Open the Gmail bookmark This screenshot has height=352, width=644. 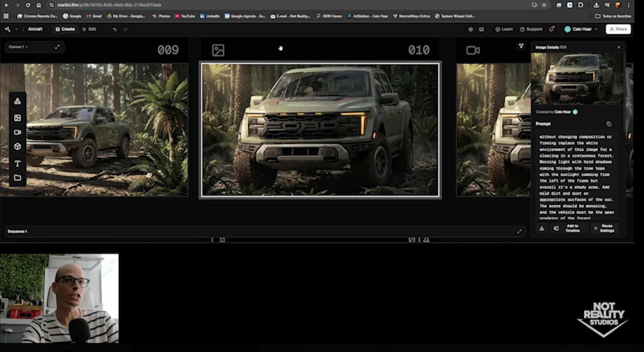click(x=94, y=16)
